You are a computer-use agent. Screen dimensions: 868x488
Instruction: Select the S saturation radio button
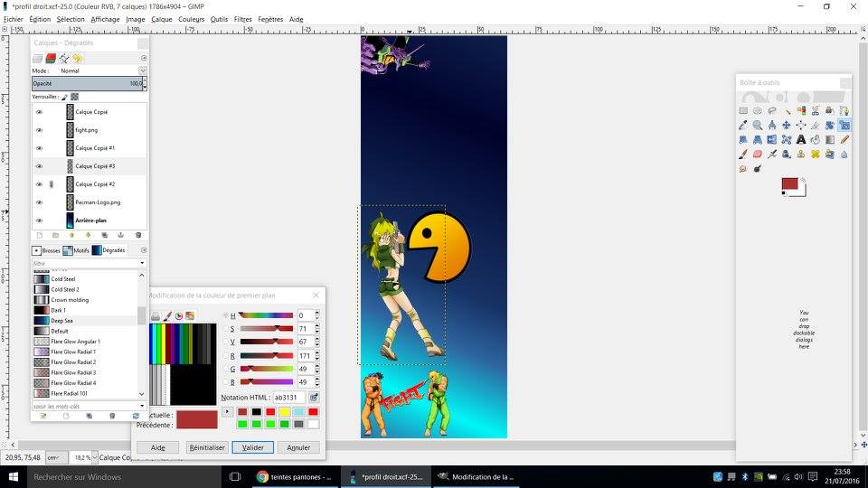tap(226, 329)
